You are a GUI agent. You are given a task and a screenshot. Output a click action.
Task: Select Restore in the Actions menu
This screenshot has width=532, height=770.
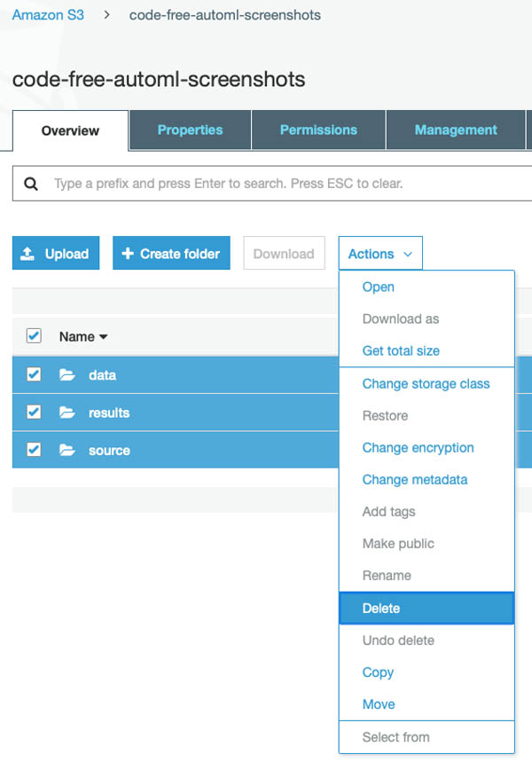[426, 415]
